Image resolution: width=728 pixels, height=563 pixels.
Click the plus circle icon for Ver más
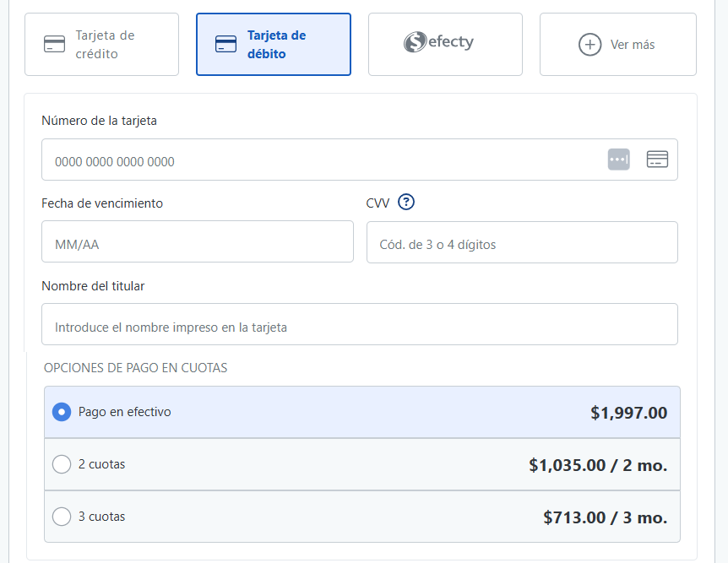[589, 45]
